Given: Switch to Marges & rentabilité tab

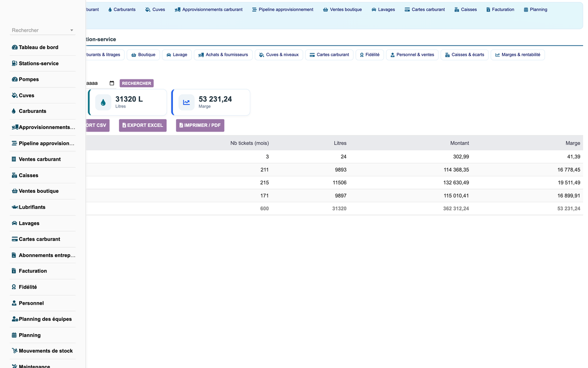Looking at the screenshot, I should click(517, 55).
